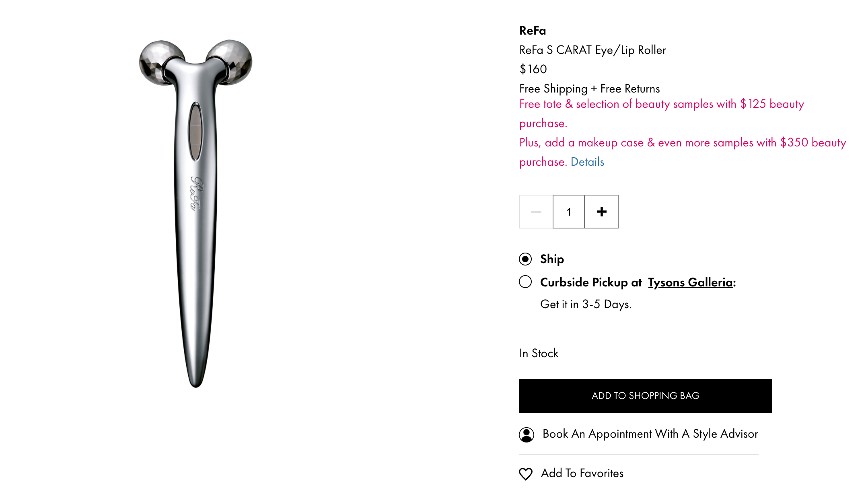Click the ReFa brand name
This screenshot has height=498, width=868.
click(533, 31)
